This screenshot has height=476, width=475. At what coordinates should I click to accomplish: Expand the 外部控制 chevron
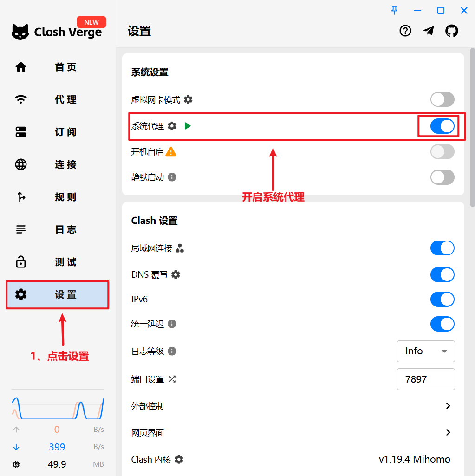coord(448,406)
